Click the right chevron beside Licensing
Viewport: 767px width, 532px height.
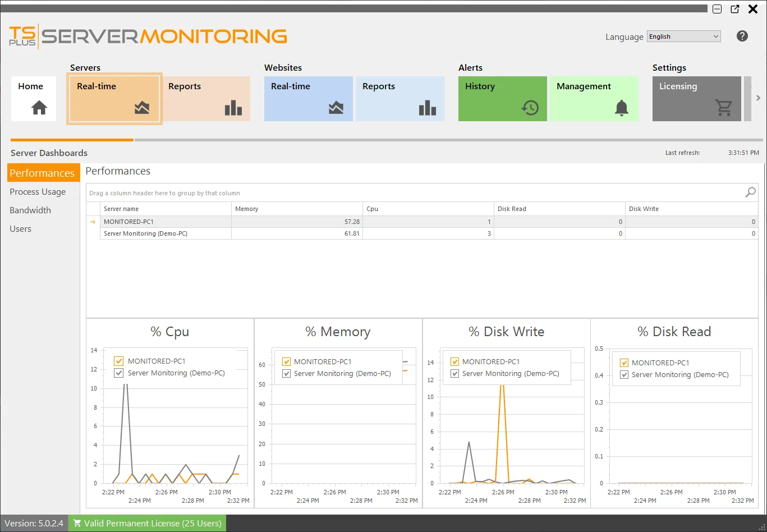[759, 97]
